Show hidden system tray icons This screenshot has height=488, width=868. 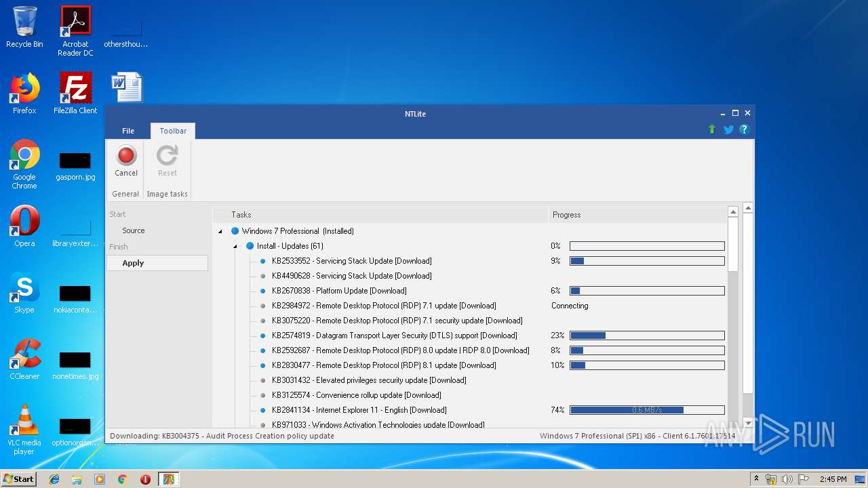click(x=756, y=479)
